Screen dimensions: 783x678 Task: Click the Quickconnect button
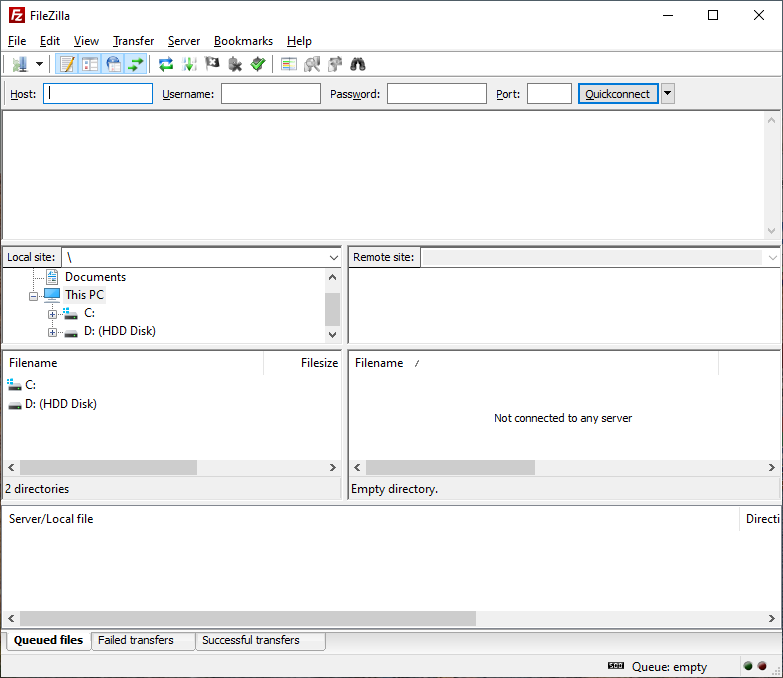618,94
